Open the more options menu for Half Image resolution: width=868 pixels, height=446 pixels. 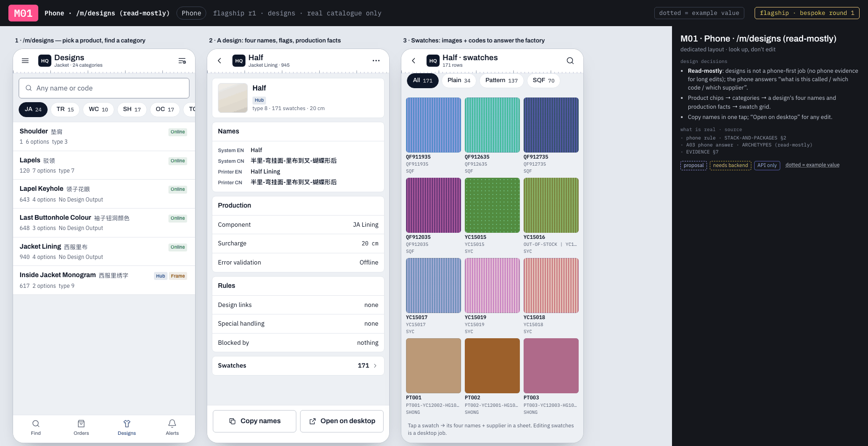point(376,61)
